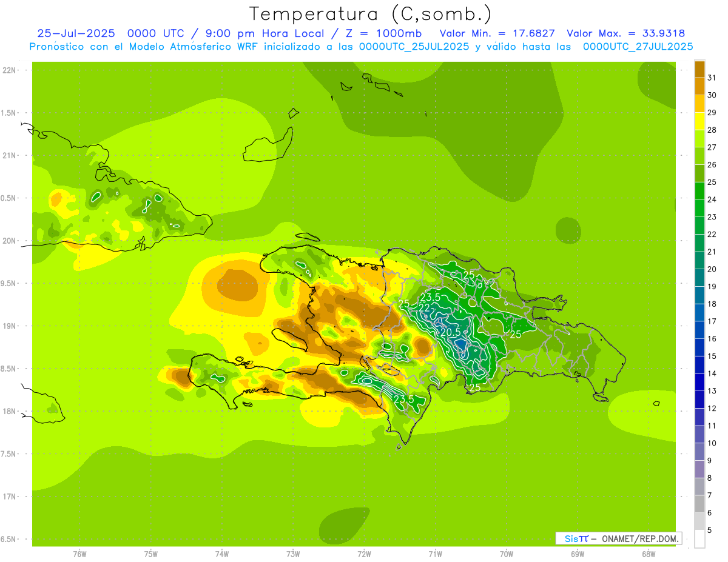Click the legend value 6
The height and width of the screenshot is (562, 728).
(x=710, y=513)
